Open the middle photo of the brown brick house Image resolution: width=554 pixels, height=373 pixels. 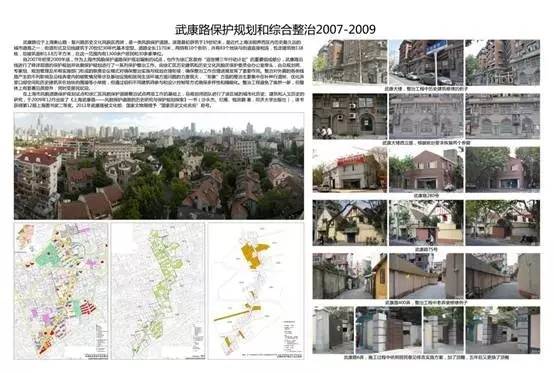pyautogui.click(x=426, y=170)
